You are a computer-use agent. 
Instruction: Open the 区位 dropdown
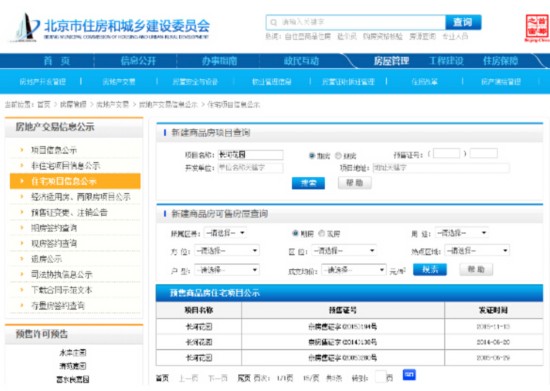point(344,250)
